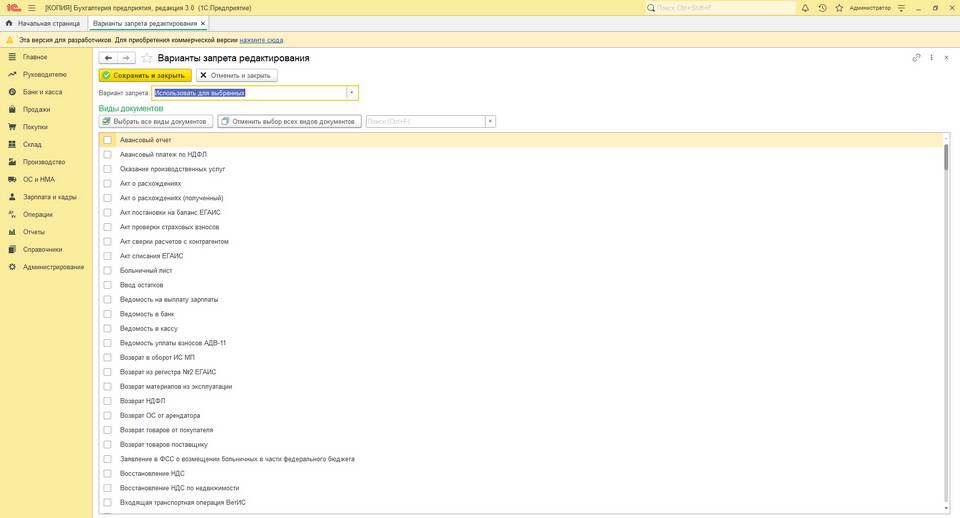Close the Варианты запрета редактирования tab
This screenshot has height=518, width=960.
point(203,23)
